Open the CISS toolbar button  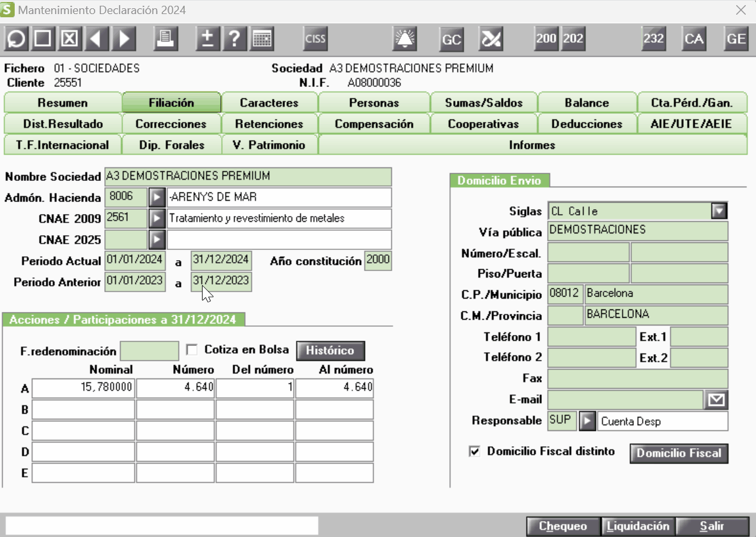click(x=315, y=39)
